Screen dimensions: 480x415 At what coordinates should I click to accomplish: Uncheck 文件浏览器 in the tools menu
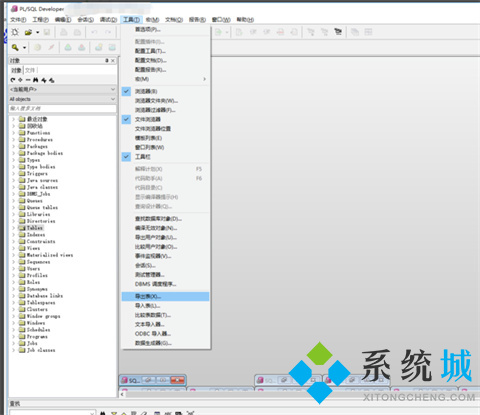point(126,119)
